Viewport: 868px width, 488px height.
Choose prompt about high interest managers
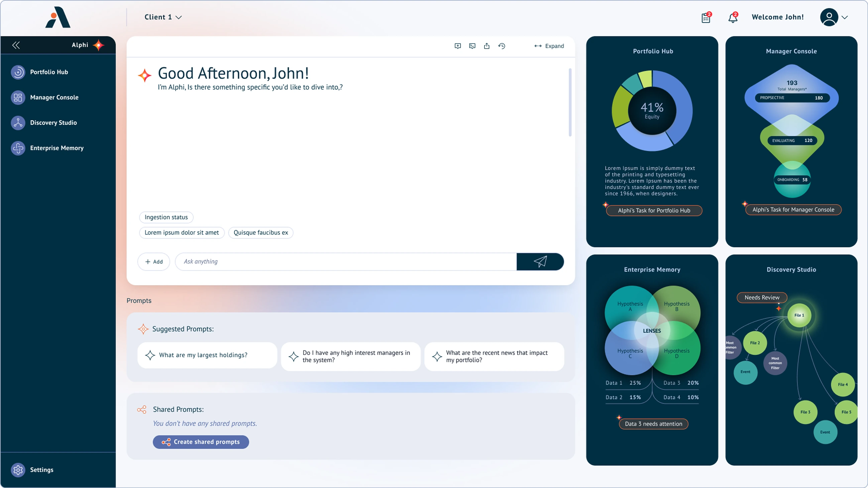click(x=350, y=357)
